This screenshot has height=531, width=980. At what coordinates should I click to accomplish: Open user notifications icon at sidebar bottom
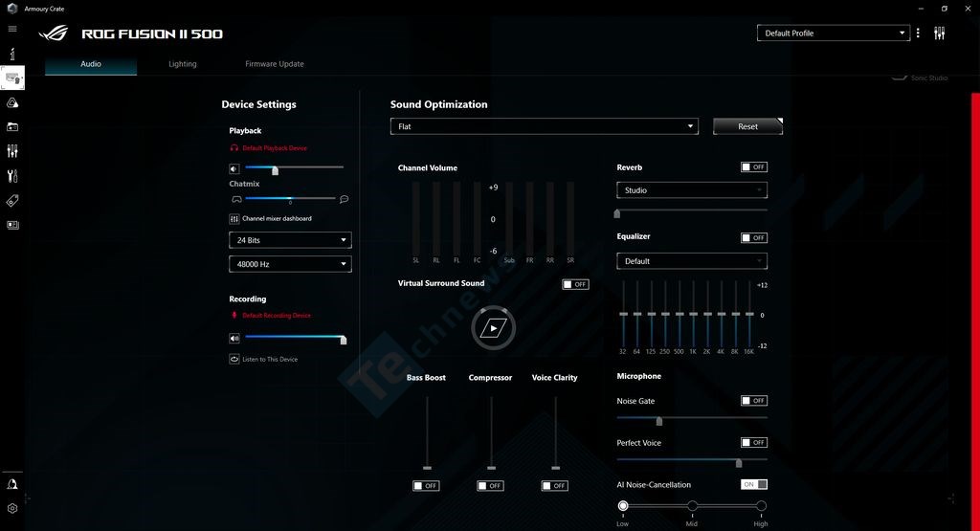(11, 484)
